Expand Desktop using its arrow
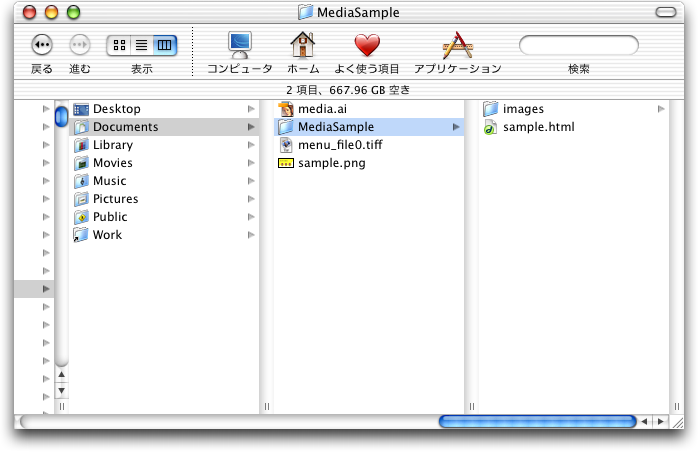Viewport: 698px width, 452px height. pyautogui.click(x=251, y=109)
